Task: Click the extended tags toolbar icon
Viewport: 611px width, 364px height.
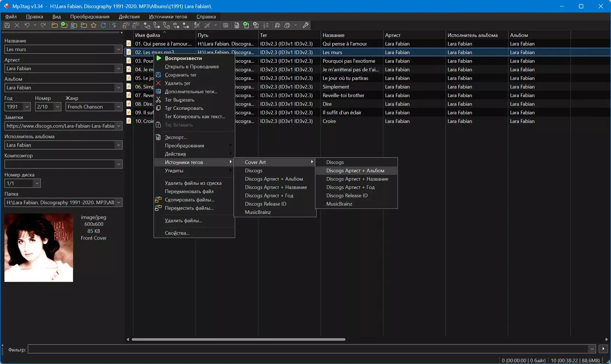Action: 225,25
